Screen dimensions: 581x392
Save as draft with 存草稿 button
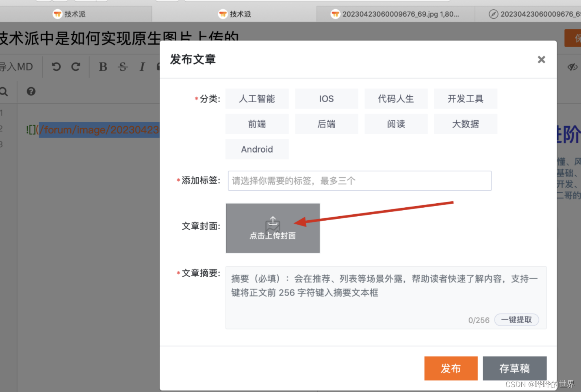click(x=514, y=368)
